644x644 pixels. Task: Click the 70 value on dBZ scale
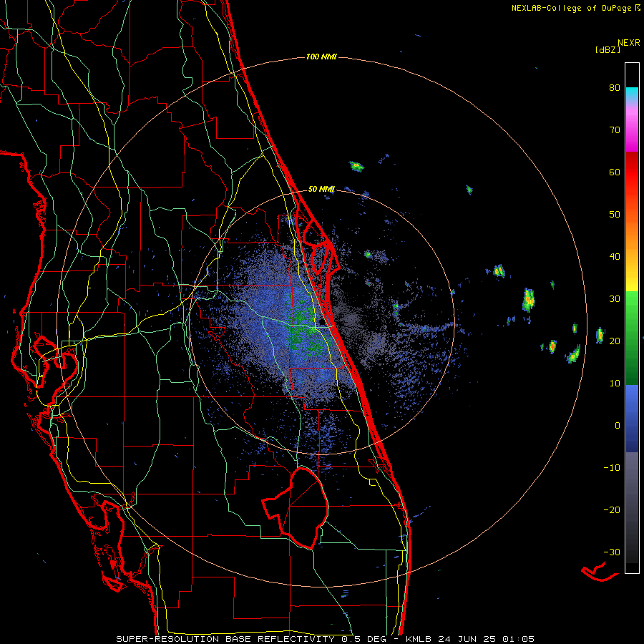coord(615,130)
